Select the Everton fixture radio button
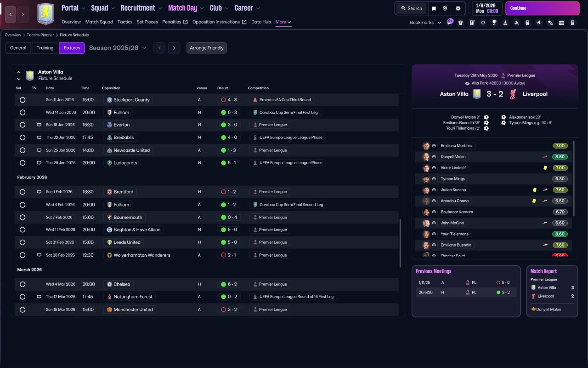588x368 pixels. (23, 125)
